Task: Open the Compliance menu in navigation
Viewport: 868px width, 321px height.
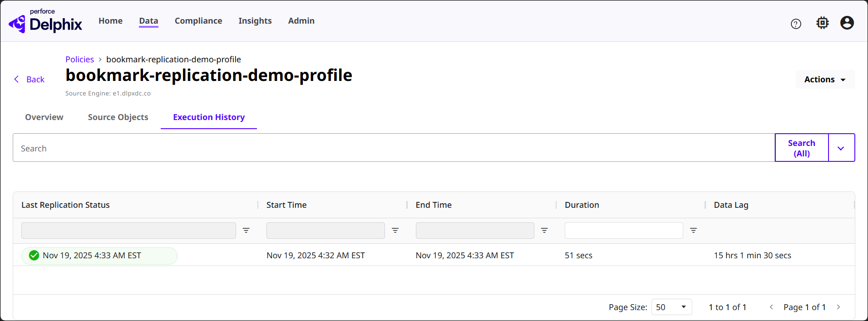Action: 198,21
